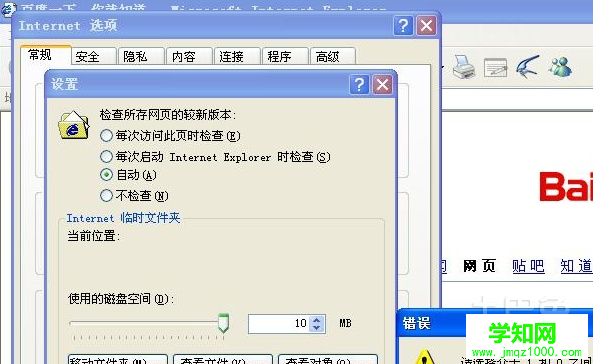Image resolution: width=593 pixels, height=364 pixels.
Task: Close the Internet 选项 dialog
Action: 427,26
